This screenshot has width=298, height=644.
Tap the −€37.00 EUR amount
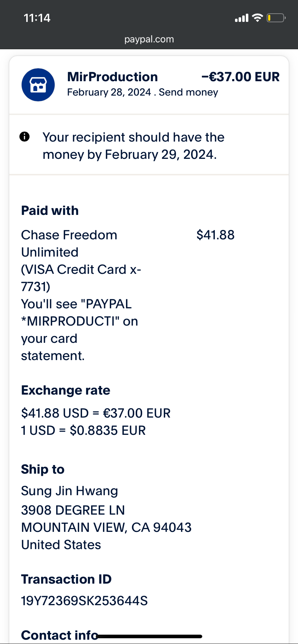(x=240, y=77)
